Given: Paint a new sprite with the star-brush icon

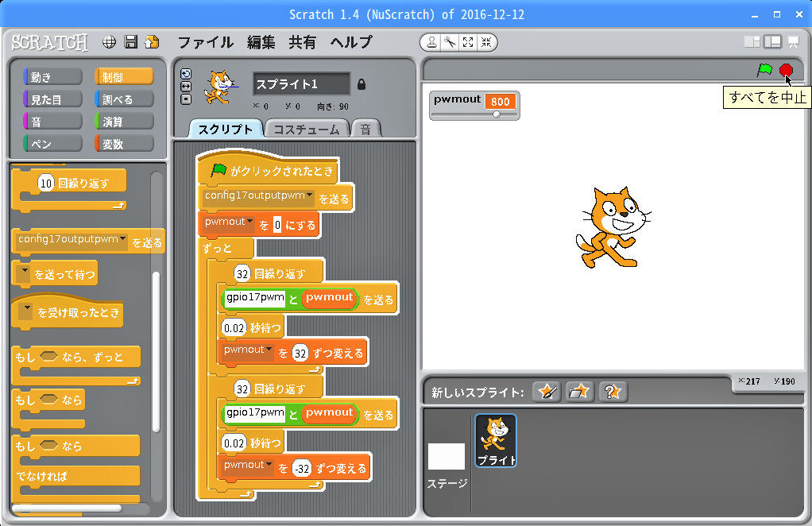Looking at the screenshot, I should [x=547, y=392].
